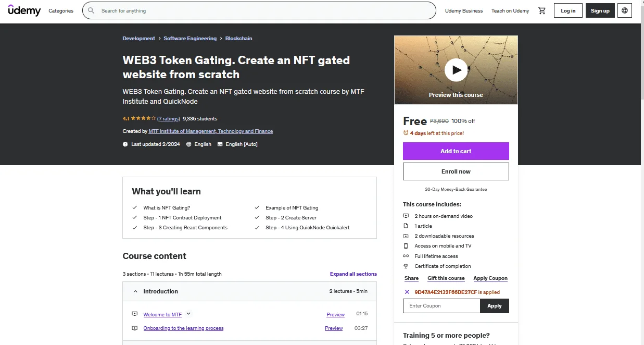Click Gift this course
This screenshot has width=644, height=345.
point(446,278)
